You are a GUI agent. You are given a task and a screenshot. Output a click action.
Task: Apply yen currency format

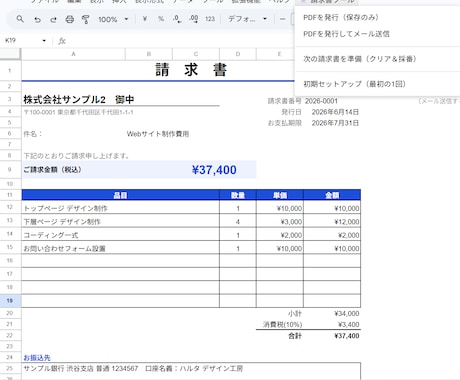[x=145, y=19]
